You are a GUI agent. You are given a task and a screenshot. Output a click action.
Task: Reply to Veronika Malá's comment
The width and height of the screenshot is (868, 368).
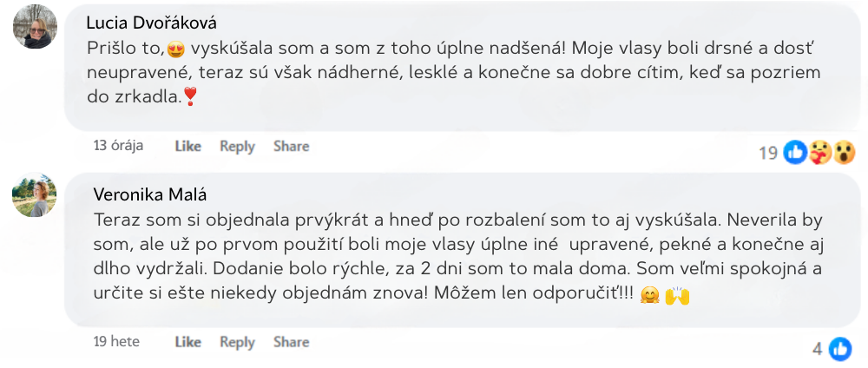coord(237,342)
